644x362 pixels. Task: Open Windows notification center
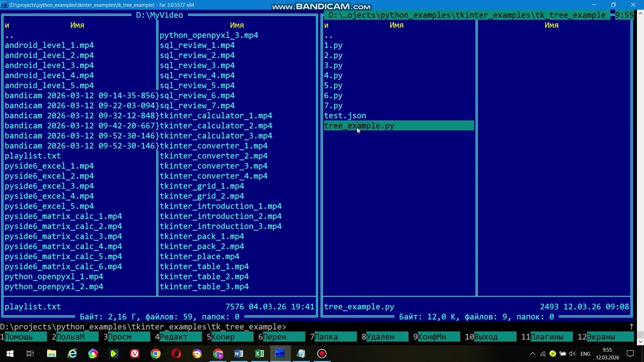tap(630, 354)
